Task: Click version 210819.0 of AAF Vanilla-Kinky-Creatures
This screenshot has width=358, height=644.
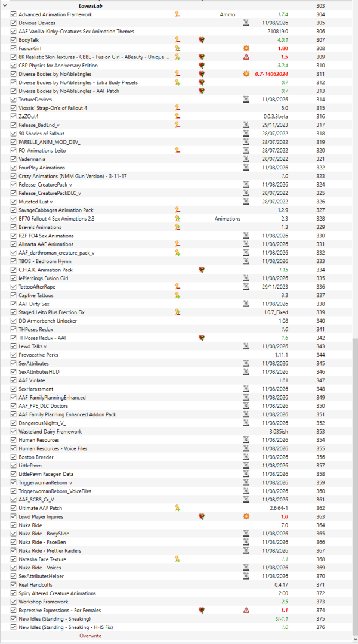Action: (278, 32)
